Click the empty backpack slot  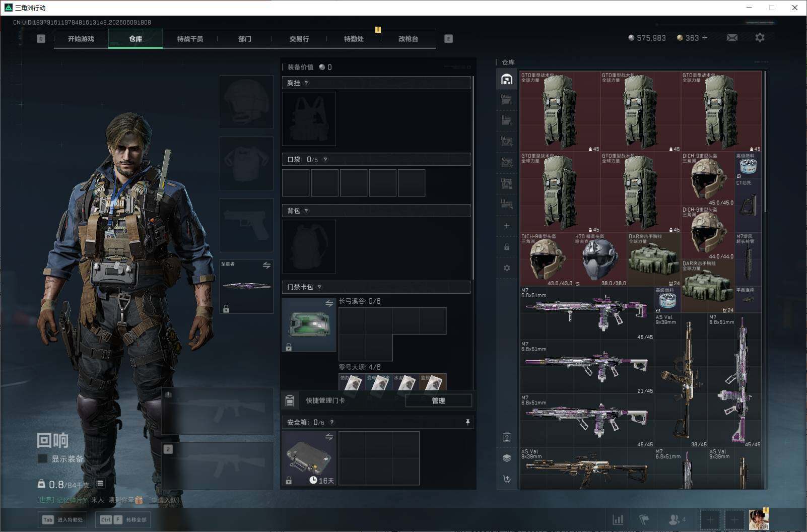pyautogui.click(x=309, y=247)
